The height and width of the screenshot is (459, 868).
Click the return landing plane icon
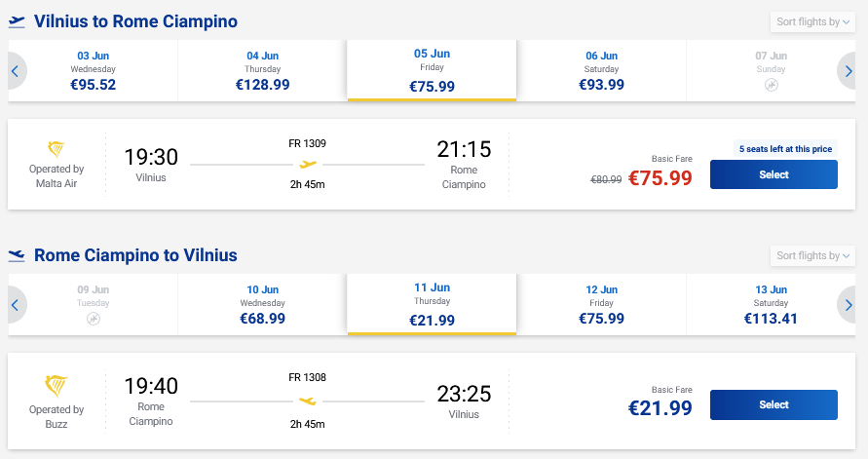17,255
